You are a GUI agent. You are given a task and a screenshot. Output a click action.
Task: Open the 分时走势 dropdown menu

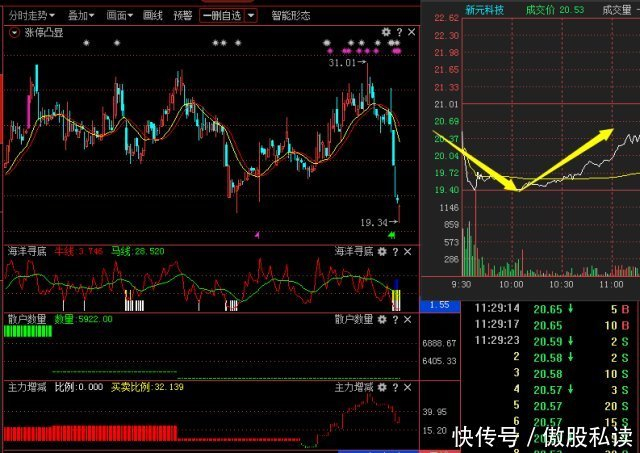[31, 16]
